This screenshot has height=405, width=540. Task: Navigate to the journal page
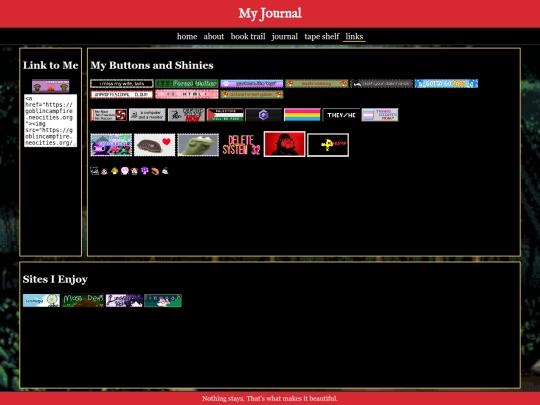click(x=284, y=37)
